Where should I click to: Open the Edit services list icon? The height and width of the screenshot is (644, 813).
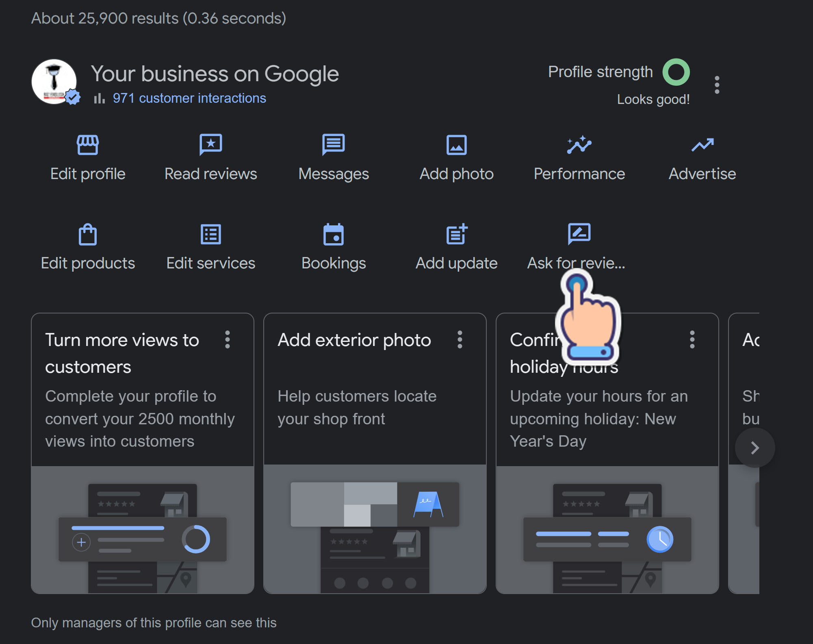coord(211,234)
